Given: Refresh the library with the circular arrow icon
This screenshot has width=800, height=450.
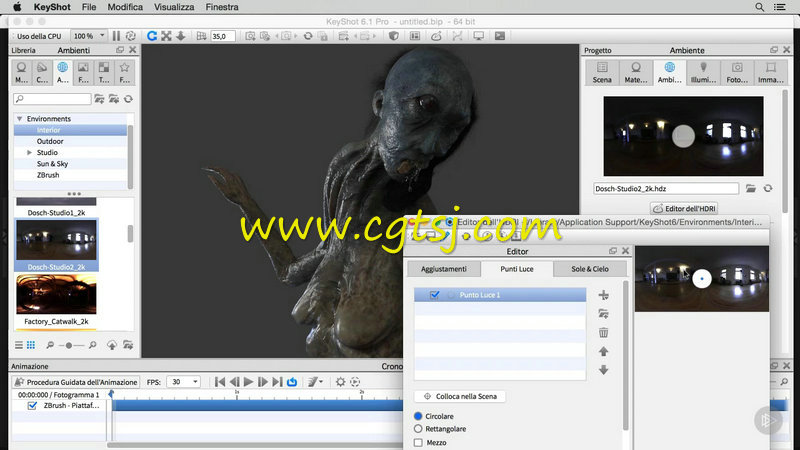Looking at the screenshot, I should [x=128, y=99].
